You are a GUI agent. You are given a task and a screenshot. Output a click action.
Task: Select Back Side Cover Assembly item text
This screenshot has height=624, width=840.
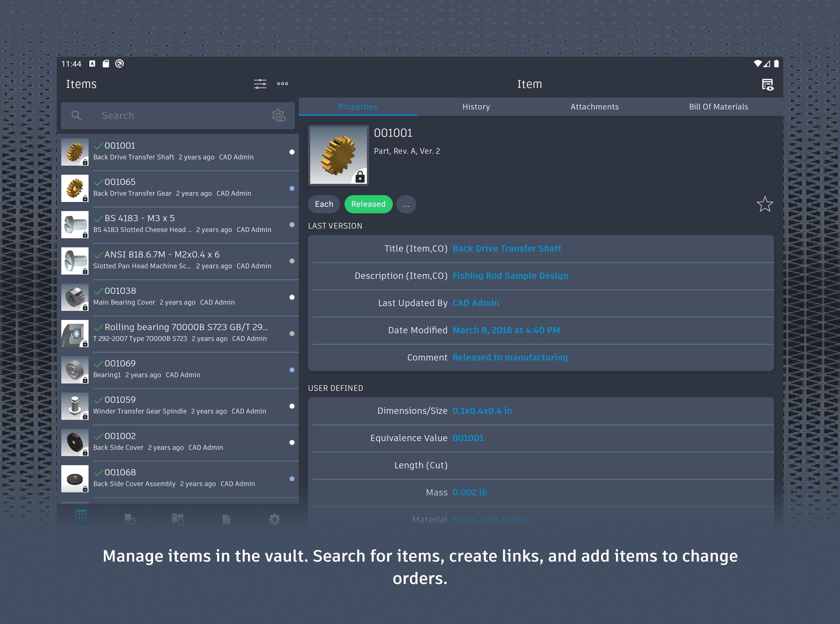[134, 484]
